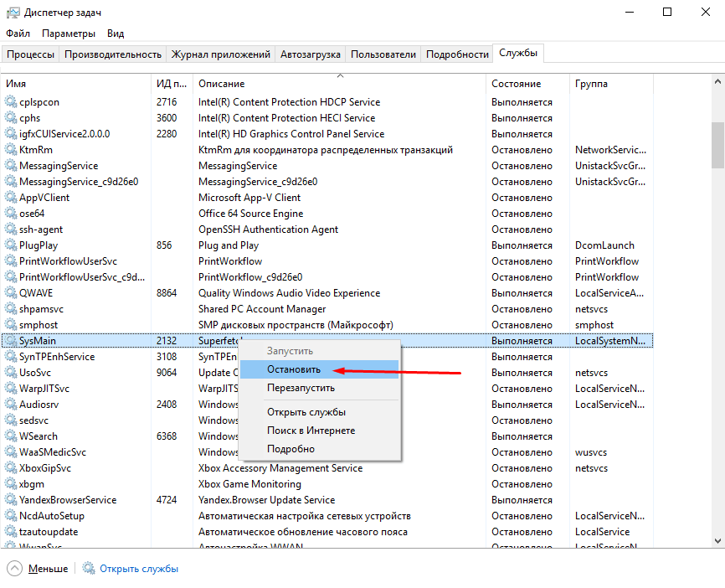Click the scrollbar down arrow
Viewport: 725px width, 588px height.
[x=717, y=540]
